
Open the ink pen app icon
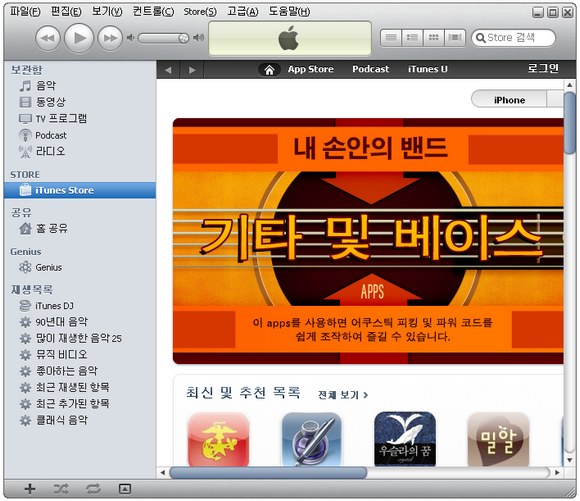311,440
